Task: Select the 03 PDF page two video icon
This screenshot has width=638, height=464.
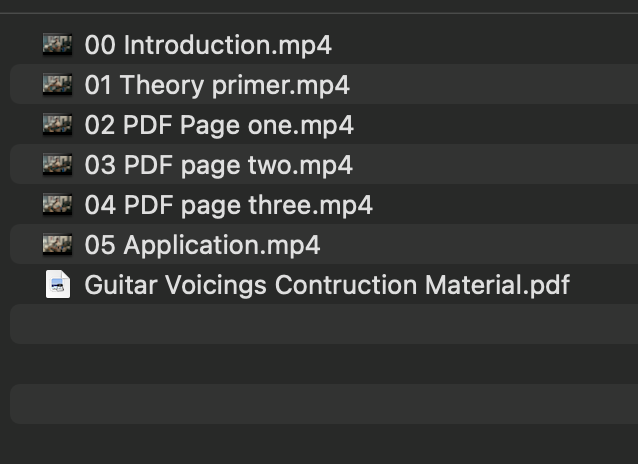Action: [x=57, y=164]
